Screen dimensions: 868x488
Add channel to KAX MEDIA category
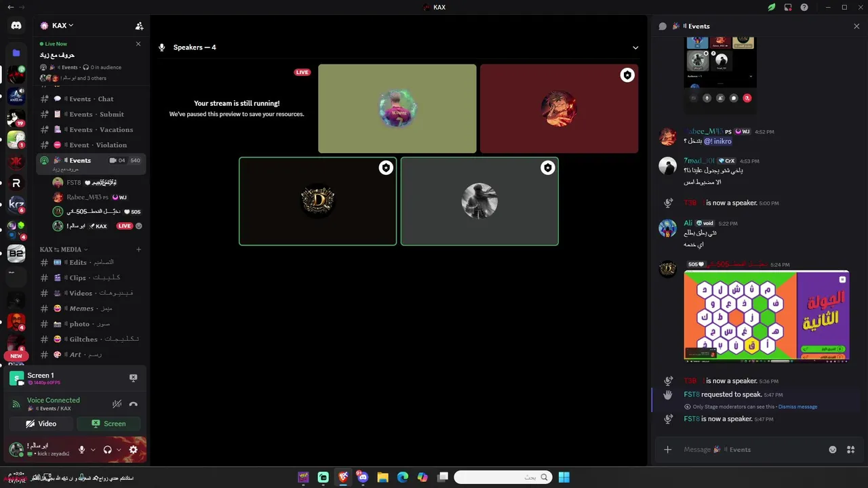pyautogui.click(x=138, y=249)
